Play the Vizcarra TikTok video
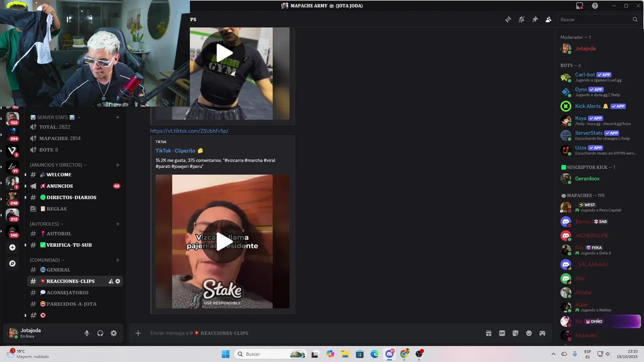The width and height of the screenshot is (644, 362). pyautogui.click(x=224, y=242)
